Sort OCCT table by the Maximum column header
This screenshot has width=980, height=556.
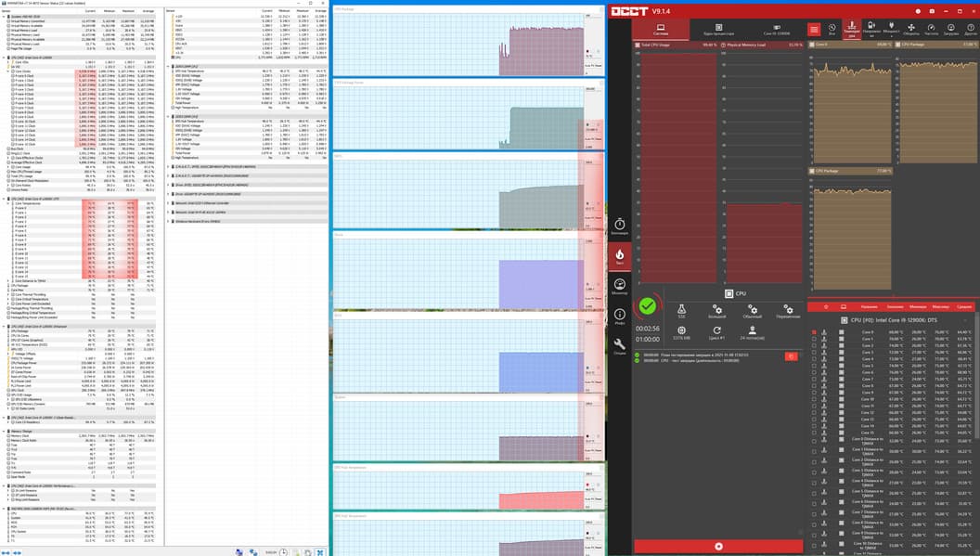[941, 307]
